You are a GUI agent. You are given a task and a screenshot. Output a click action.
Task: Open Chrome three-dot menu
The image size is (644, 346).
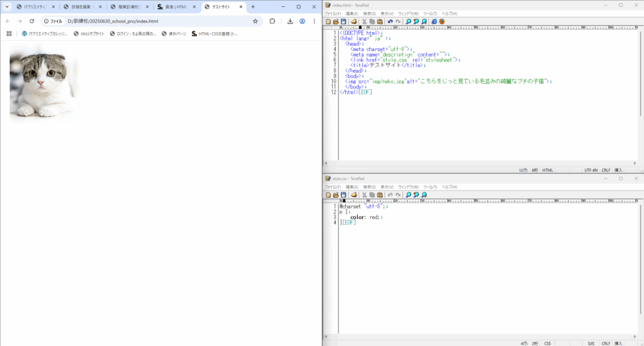[314, 21]
